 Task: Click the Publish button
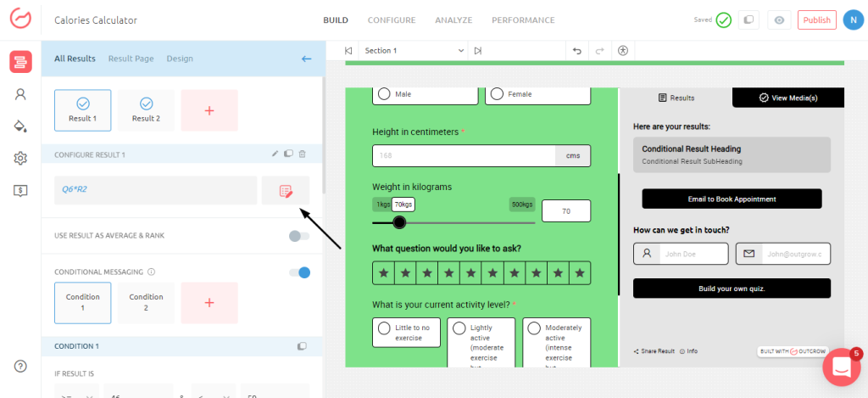[x=817, y=20]
